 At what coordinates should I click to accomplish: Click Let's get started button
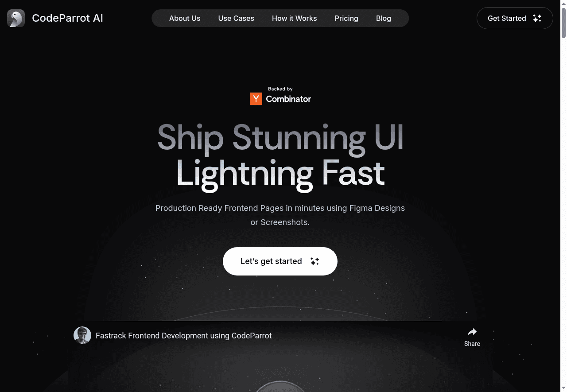tap(280, 261)
